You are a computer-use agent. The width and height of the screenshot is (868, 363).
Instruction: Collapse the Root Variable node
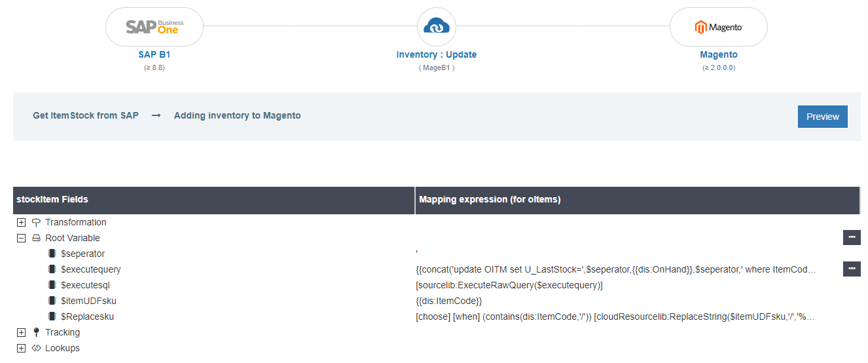(22, 238)
